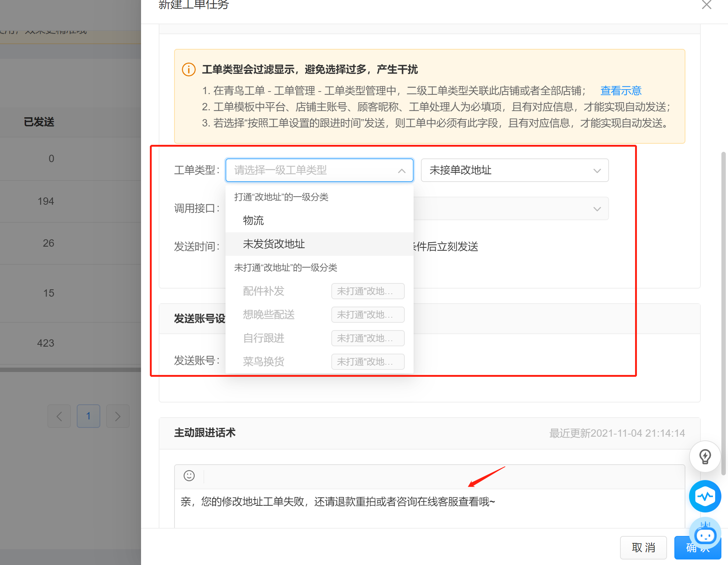Screen dimensions: 728x565
Task: Click the 194 sent count cell
Action: click(x=46, y=201)
